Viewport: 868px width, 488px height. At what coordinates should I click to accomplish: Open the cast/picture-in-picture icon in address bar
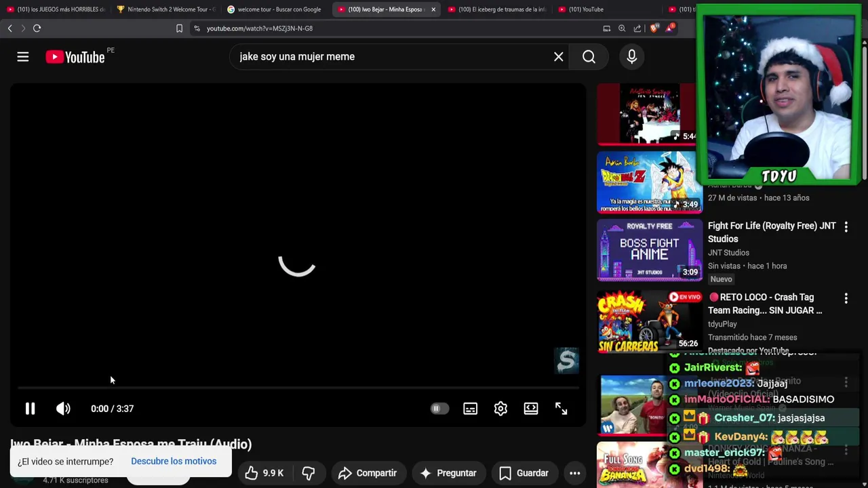[x=607, y=28]
